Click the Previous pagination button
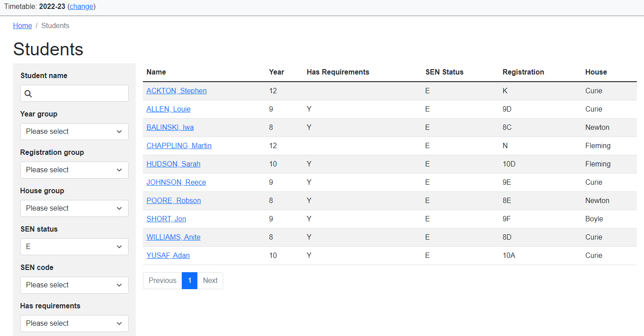644x336 pixels. [x=163, y=281]
